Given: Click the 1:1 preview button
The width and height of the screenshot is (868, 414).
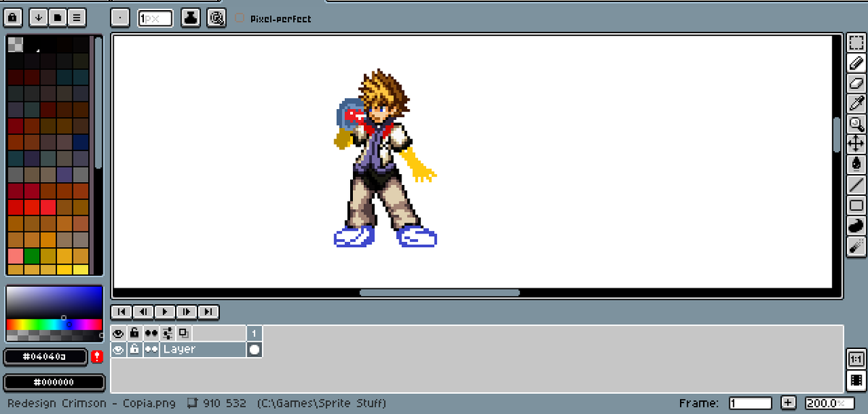Looking at the screenshot, I should [856, 358].
